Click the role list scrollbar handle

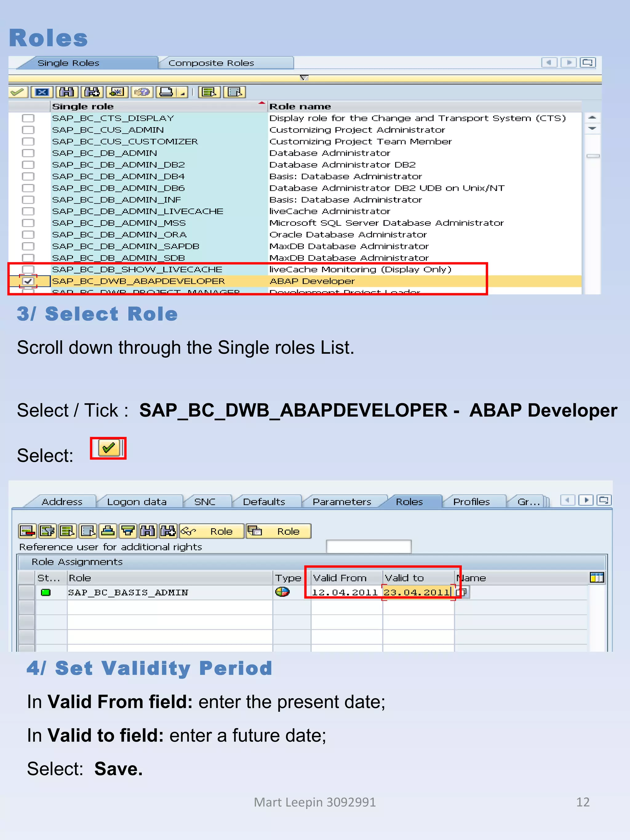pos(593,156)
